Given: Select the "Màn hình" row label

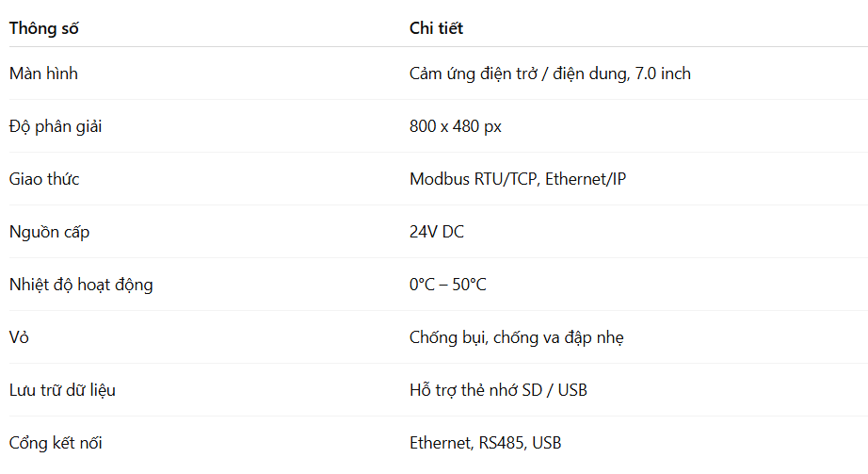Looking at the screenshot, I should (43, 74).
